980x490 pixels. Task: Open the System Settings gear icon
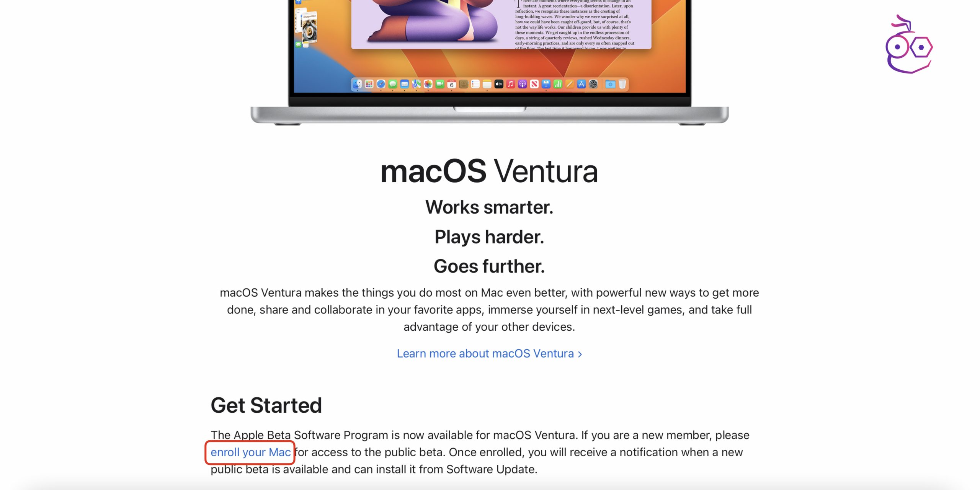tap(593, 84)
